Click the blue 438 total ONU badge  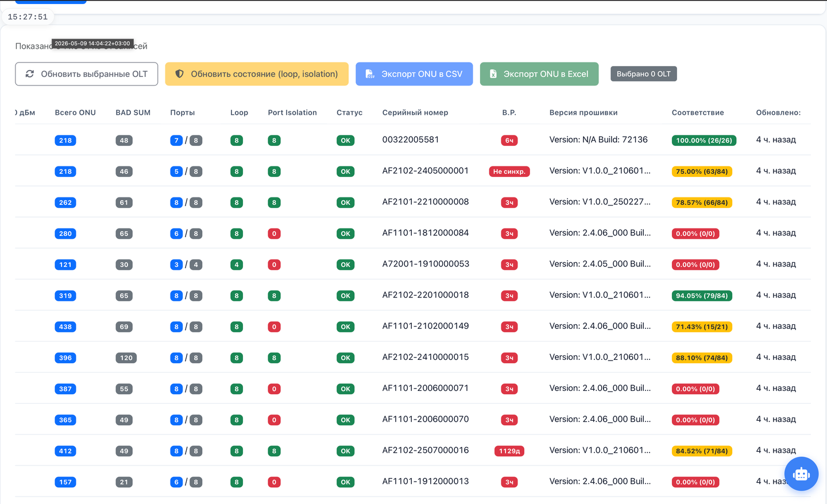coord(65,327)
